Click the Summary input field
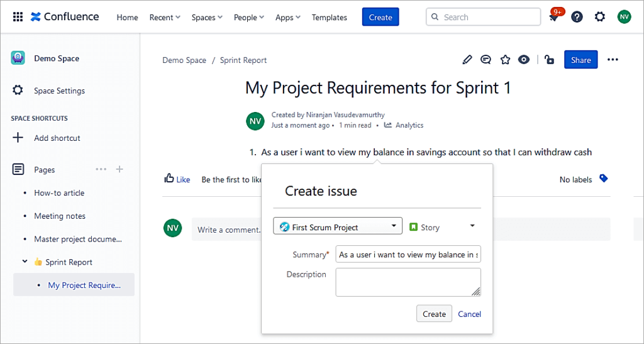 click(408, 254)
